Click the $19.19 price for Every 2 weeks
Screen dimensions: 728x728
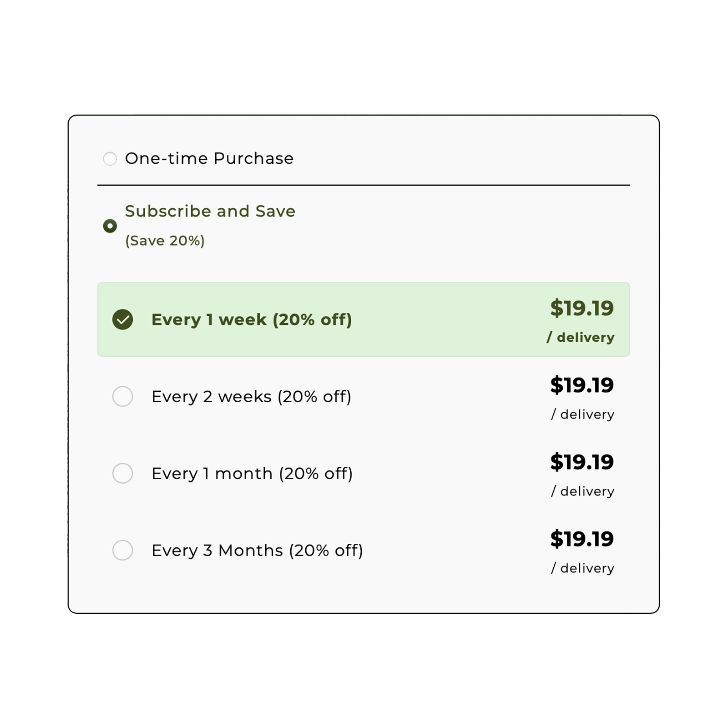click(581, 385)
